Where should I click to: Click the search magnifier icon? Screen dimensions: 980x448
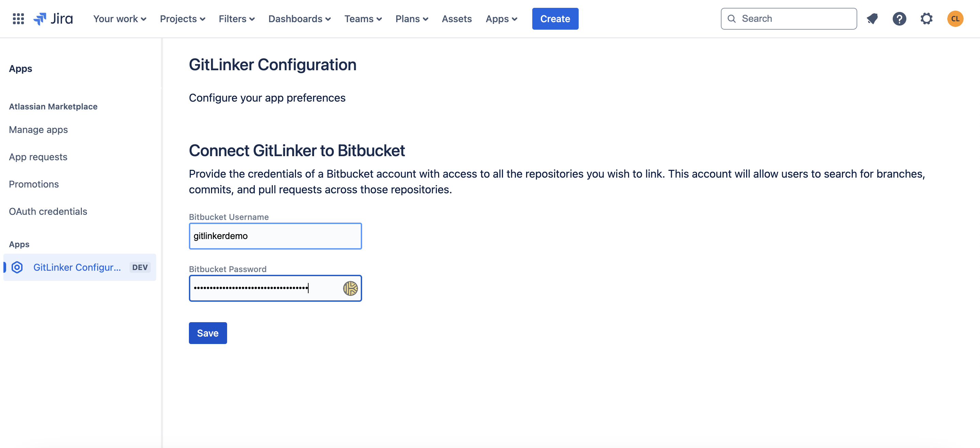point(732,18)
